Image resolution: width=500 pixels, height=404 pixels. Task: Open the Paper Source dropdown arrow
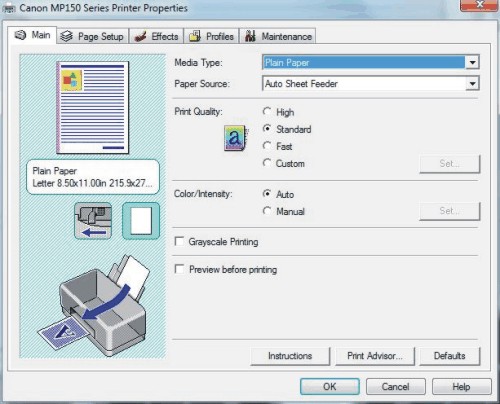[x=472, y=84]
